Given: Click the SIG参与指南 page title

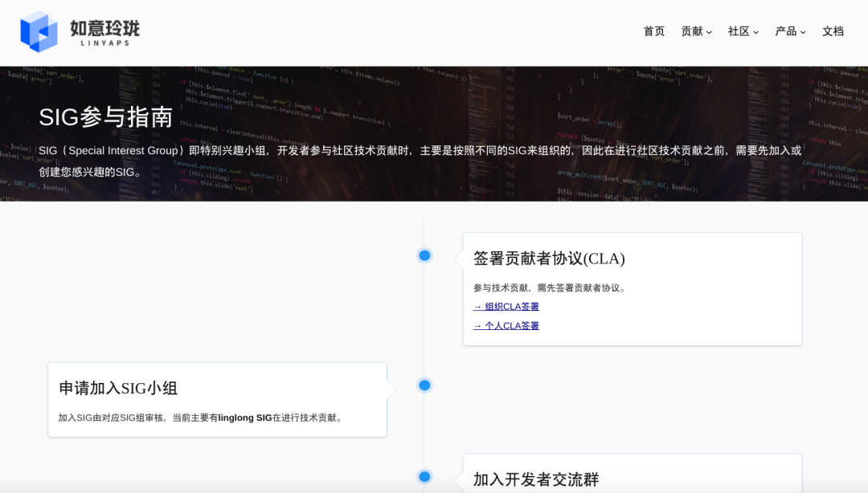Looking at the screenshot, I should (106, 117).
